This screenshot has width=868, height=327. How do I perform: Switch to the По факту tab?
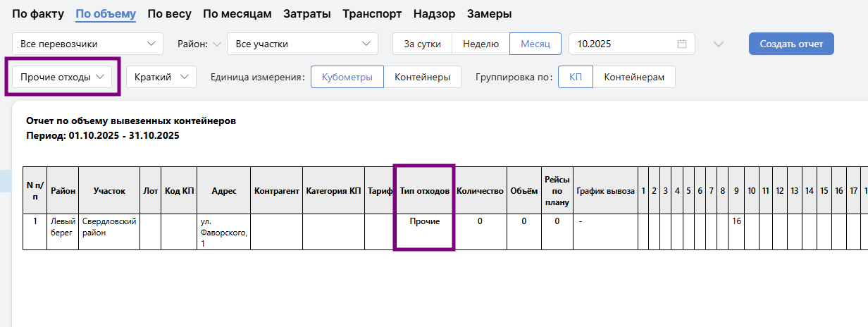point(38,13)
